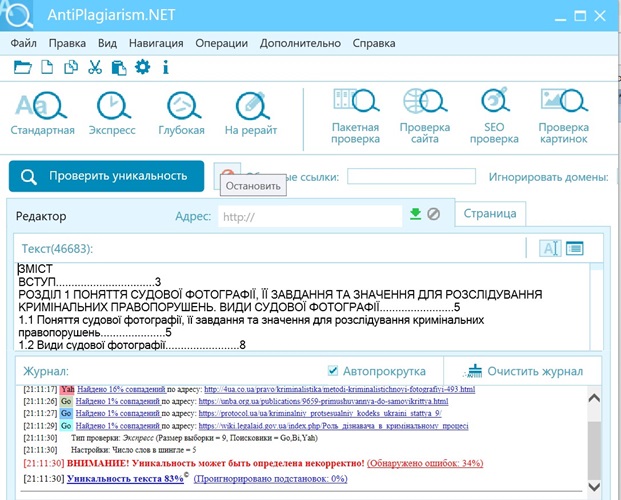Click journal scrollbar up arrow
The height and width of the screenshot is (500, 621).
594,398
